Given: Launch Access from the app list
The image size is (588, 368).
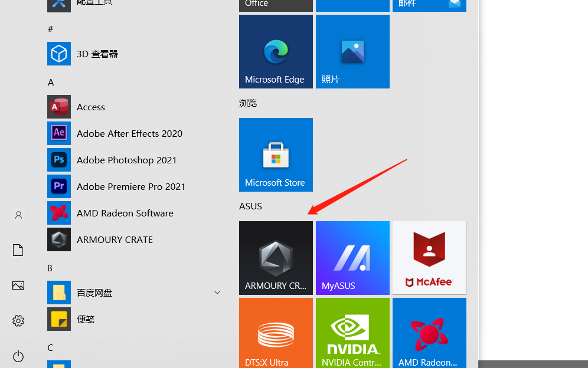Looking at the screenshot, I should 135,107.
